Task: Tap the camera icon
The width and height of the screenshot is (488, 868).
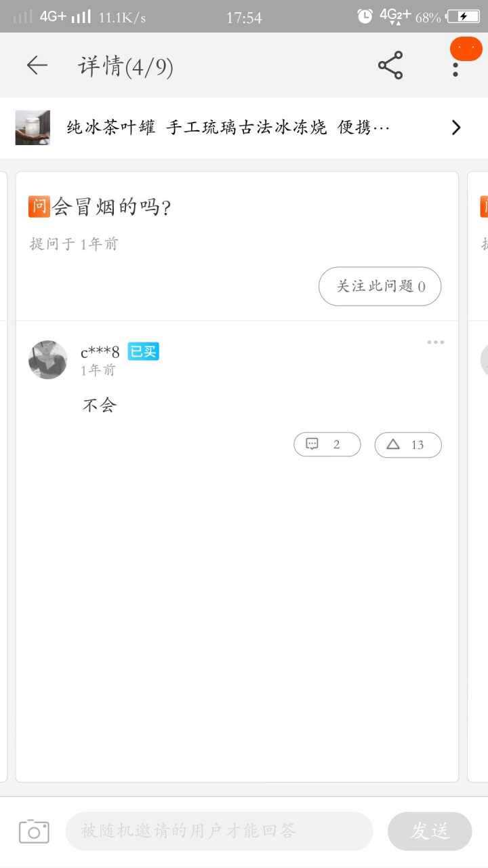Action: [34, 831]
